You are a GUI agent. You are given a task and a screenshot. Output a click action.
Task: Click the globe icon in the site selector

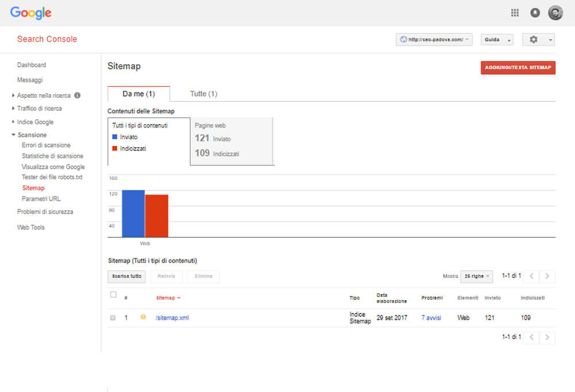(404, 39)
